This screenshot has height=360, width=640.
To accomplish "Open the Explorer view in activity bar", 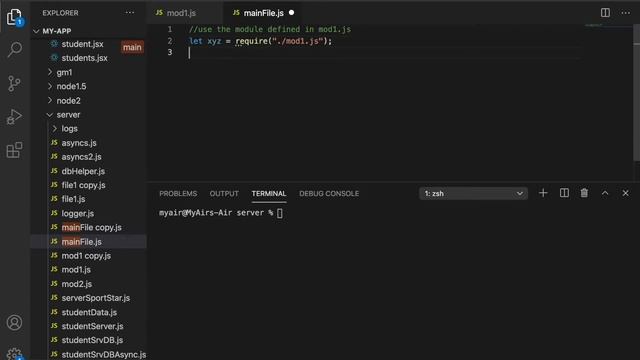I will (x=14, y=17).
